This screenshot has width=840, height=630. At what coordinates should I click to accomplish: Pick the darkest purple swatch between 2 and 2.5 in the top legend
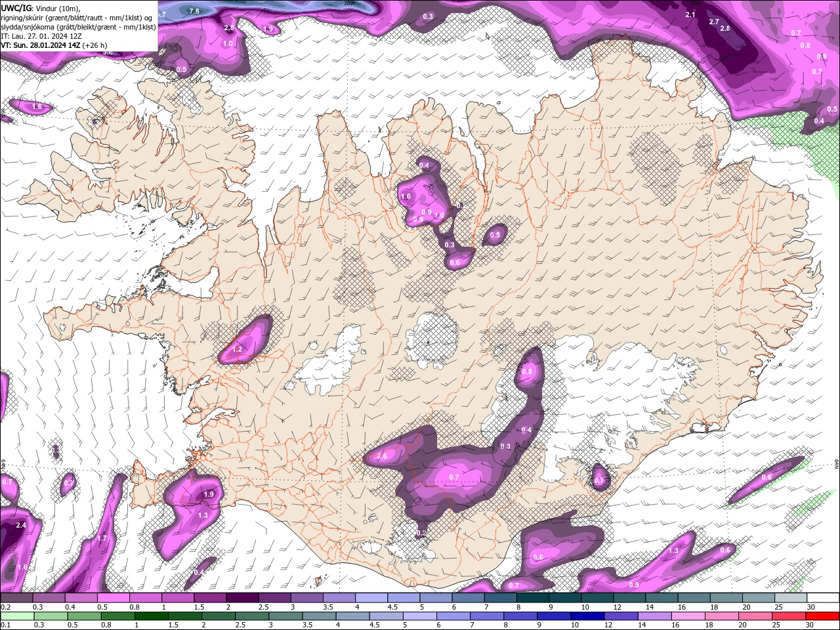pyautogui.click(x=242, y=598)
